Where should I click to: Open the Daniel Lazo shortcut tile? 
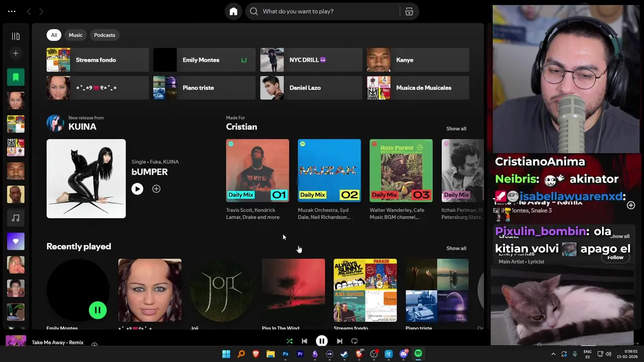pyautogui.click(x=311, y=87)
